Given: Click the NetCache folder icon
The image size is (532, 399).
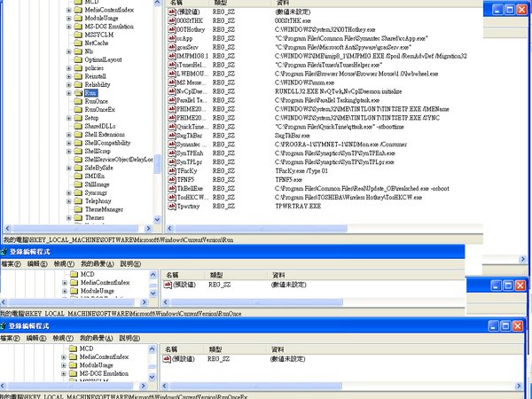Looking at the screenshot, I should (78, 43).
